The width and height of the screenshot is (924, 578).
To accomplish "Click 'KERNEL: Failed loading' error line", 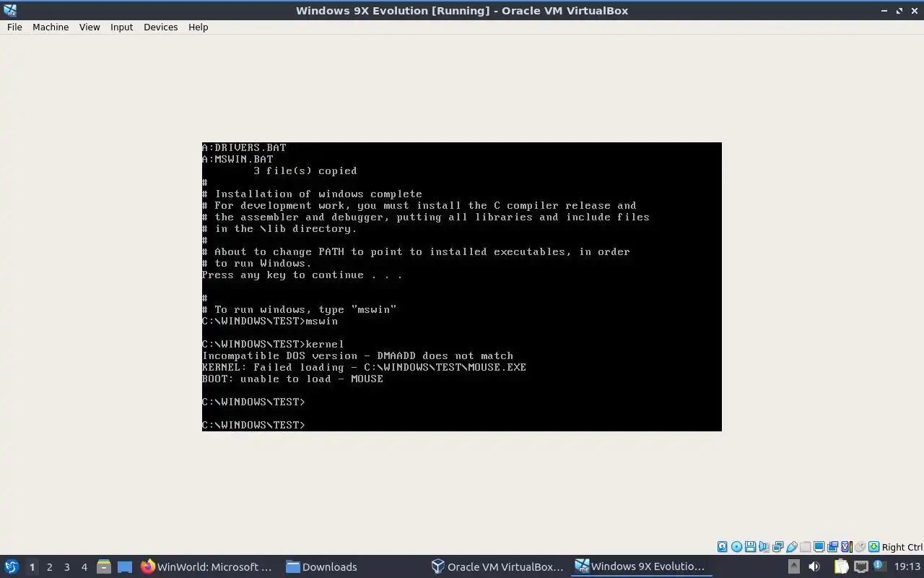I will [x=364, y=367].
